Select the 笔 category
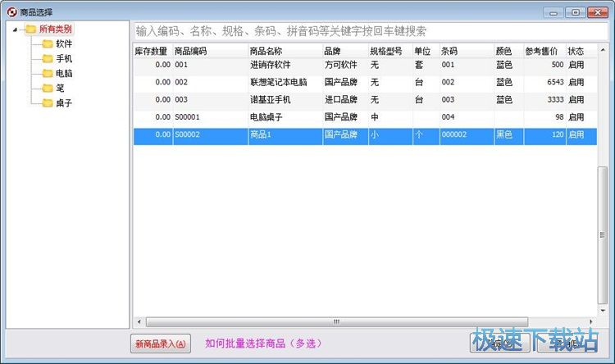The image size is (615, 364). click(60, 89)
